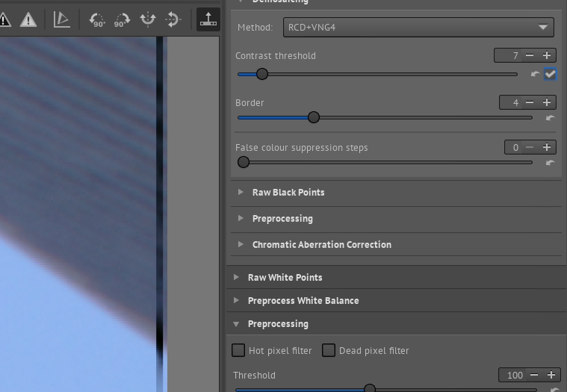Click the False colour suppression slider handle

point(244,162)
